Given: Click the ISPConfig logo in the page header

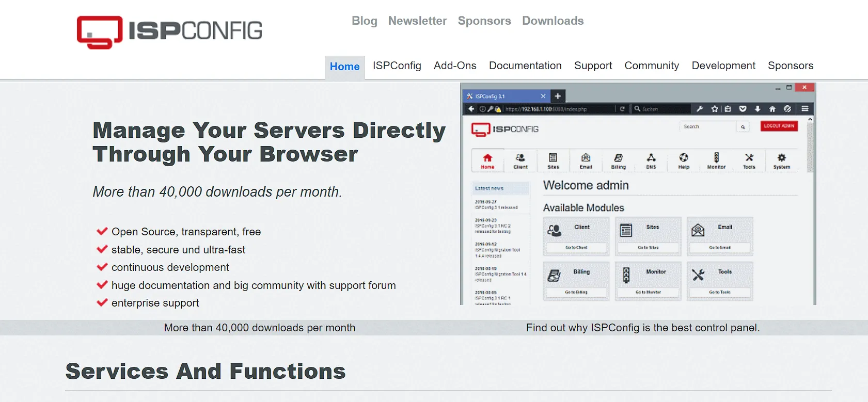Looking at the screenshot, I should (x=169, y=32).
